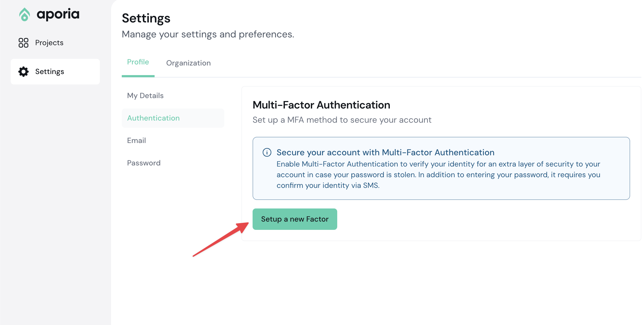
Task: Click the Set up a MFA method subtitle
Action: pyautogui.click(x=342, y=120)
